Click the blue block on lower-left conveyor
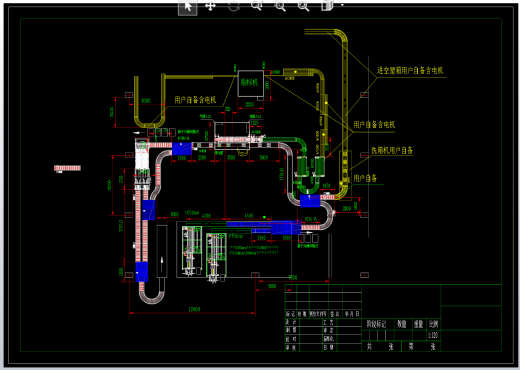Image resolution: width=520 pixels, height=370 pixels. [x=142, y=272]
